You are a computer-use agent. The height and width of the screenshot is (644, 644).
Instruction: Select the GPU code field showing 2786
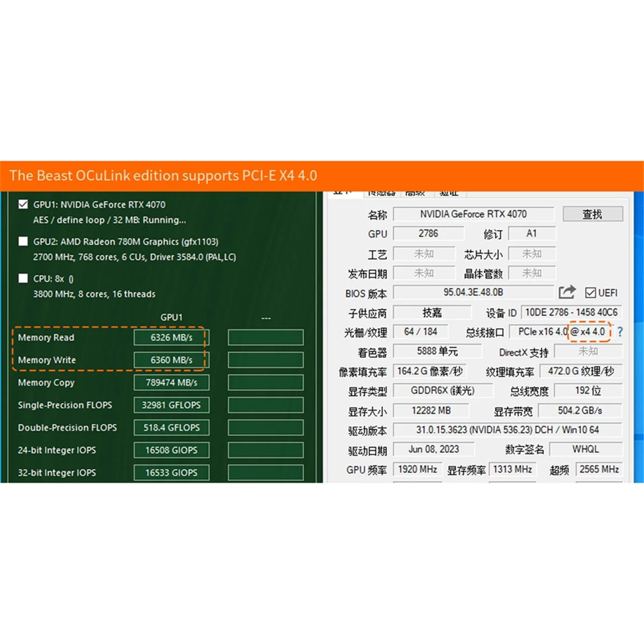428,234
